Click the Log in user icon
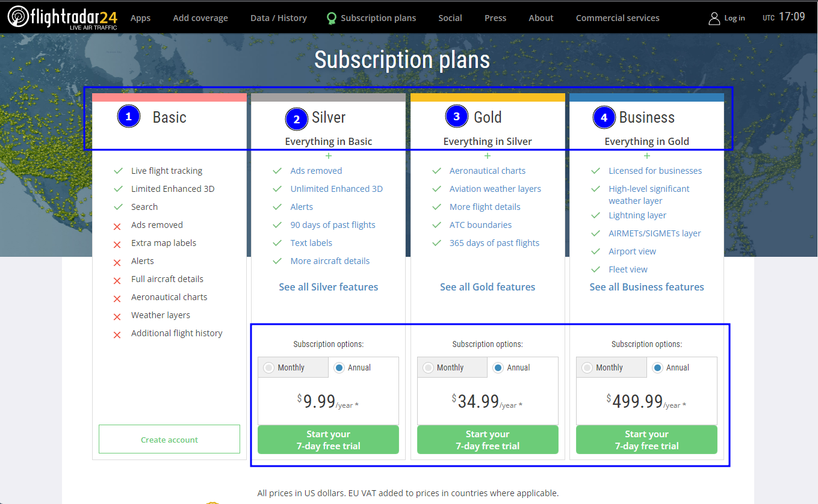 tap(714, 18)
